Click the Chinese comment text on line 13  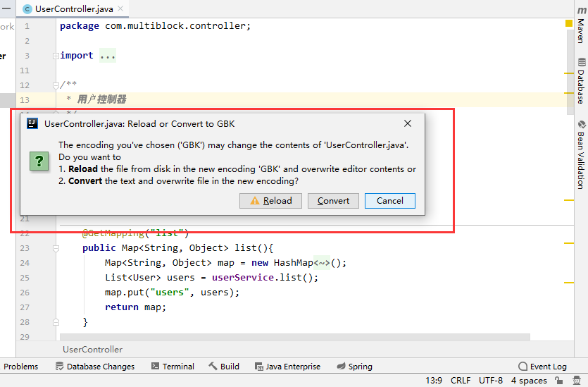click(101, 99)
